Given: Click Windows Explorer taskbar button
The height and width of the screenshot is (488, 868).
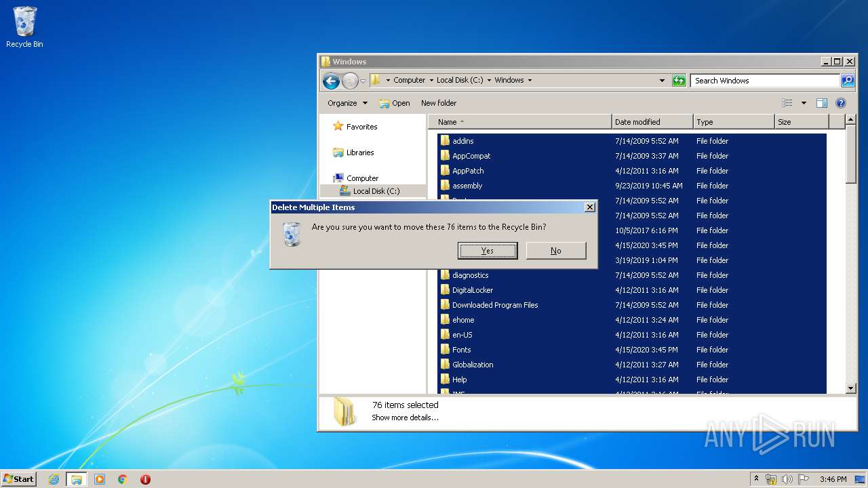Looking at the screenshot, I should 77,479.
